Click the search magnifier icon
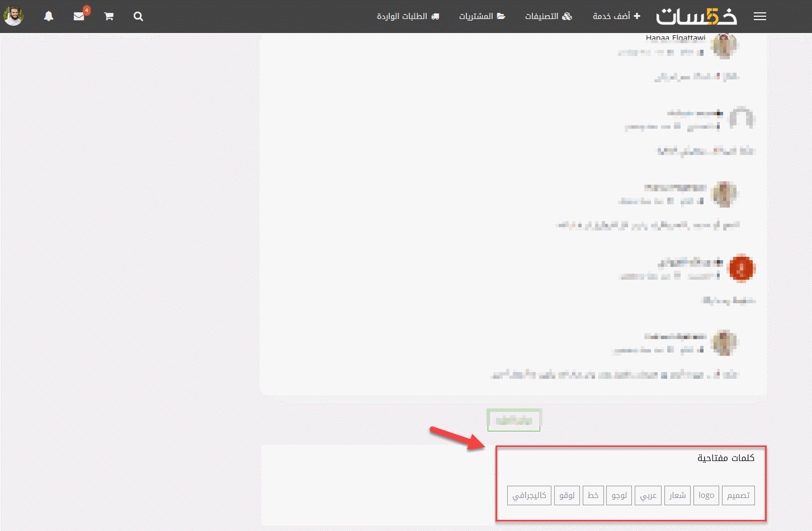This screenshot has height=531, width=812. pyautogui.click(x=138, y=16)
